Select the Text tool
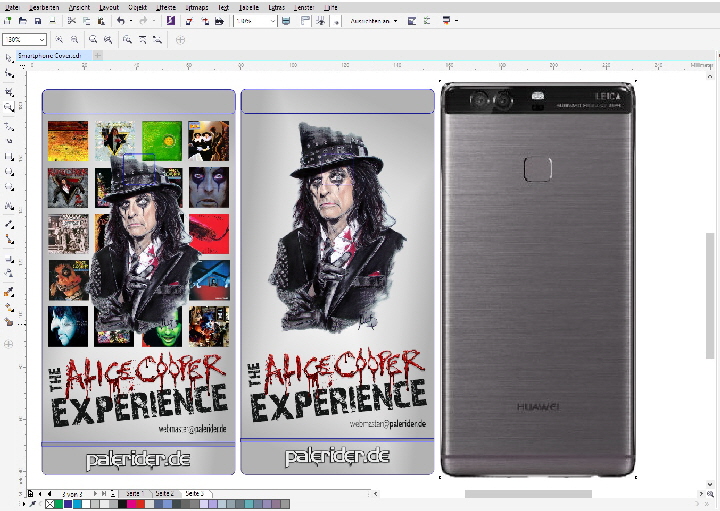The width and height of the screenshot is (720, 511). click(9, 206)
